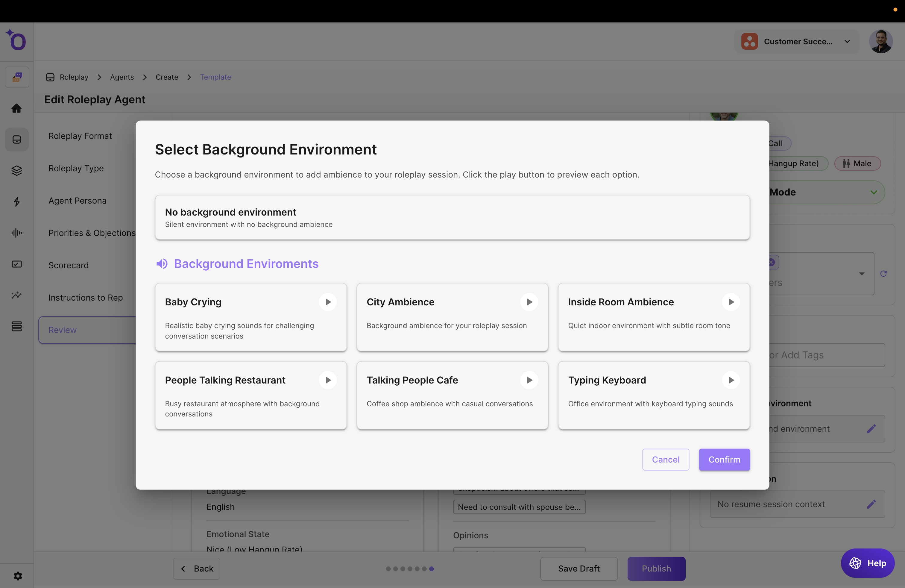Click the lightning bolt sidebar icon
The image size is (905, 588).
[x=16, y=201]
